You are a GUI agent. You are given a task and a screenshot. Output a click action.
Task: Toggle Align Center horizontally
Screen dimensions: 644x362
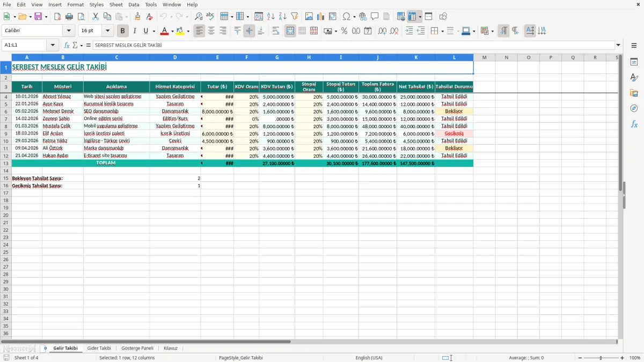coord(211,31)
